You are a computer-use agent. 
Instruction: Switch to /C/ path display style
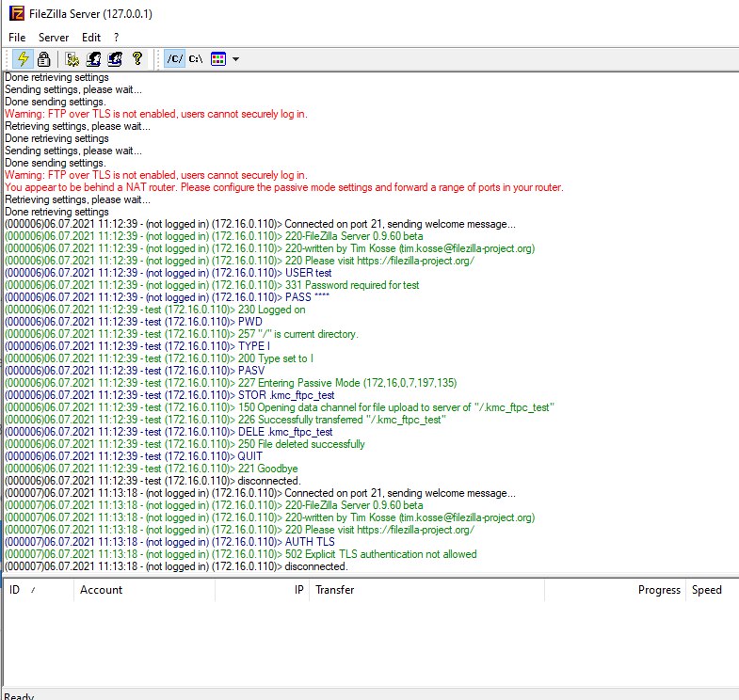click(175, 59)
